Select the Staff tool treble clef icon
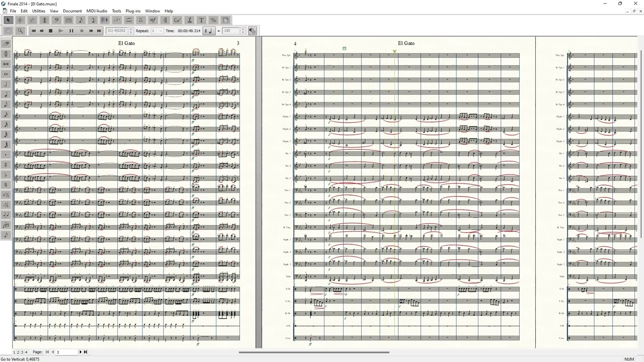 [20, 20]
